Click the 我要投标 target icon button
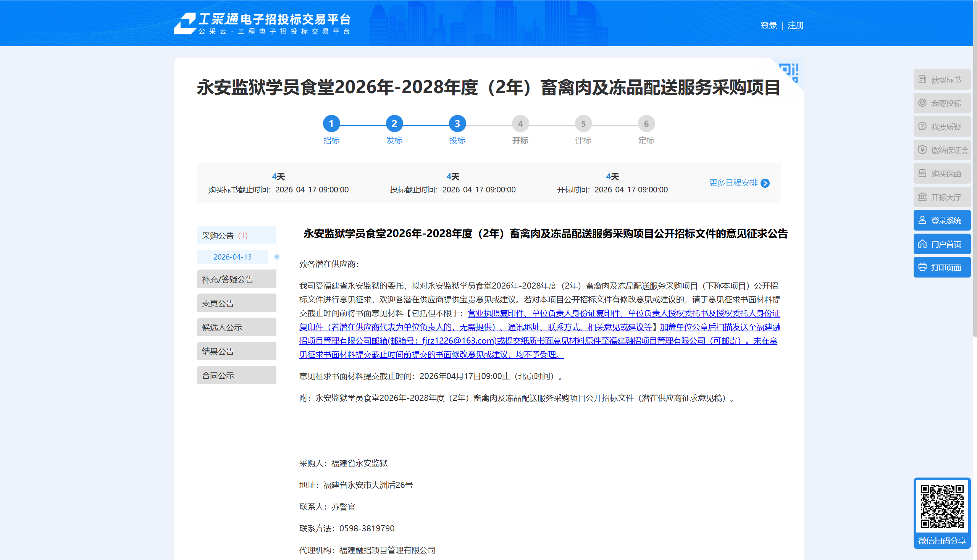The height and width of the screenshot is (560, 977). [x=941, y=103]
